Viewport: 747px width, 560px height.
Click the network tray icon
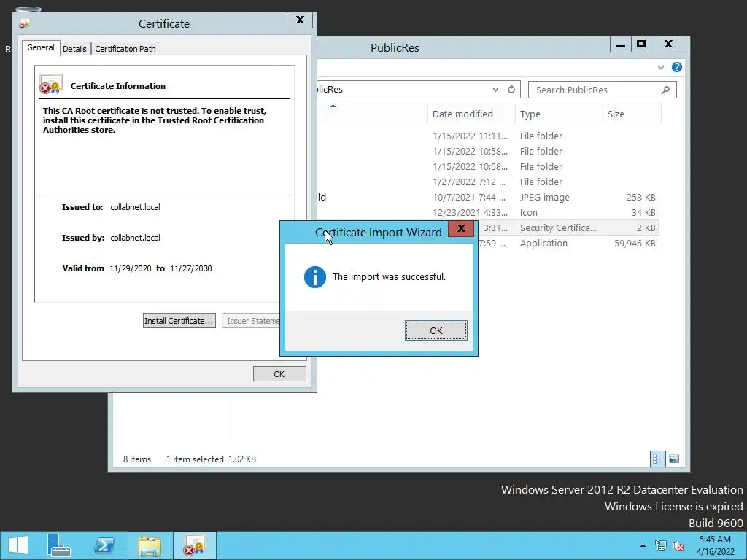(x=661, y=545)
